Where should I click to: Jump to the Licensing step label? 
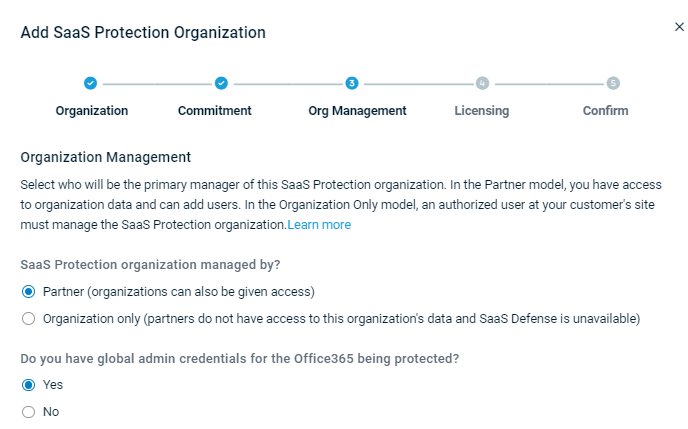tap(482, 111)
